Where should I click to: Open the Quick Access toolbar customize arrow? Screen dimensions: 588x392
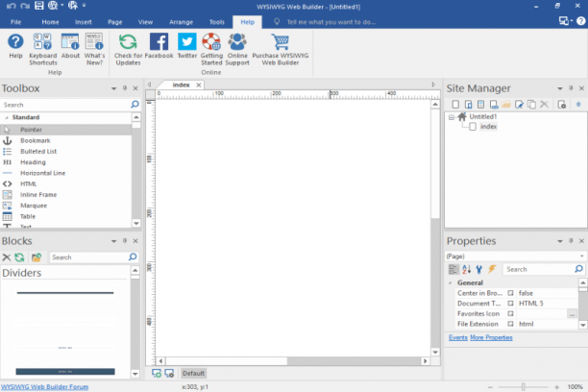85,6
